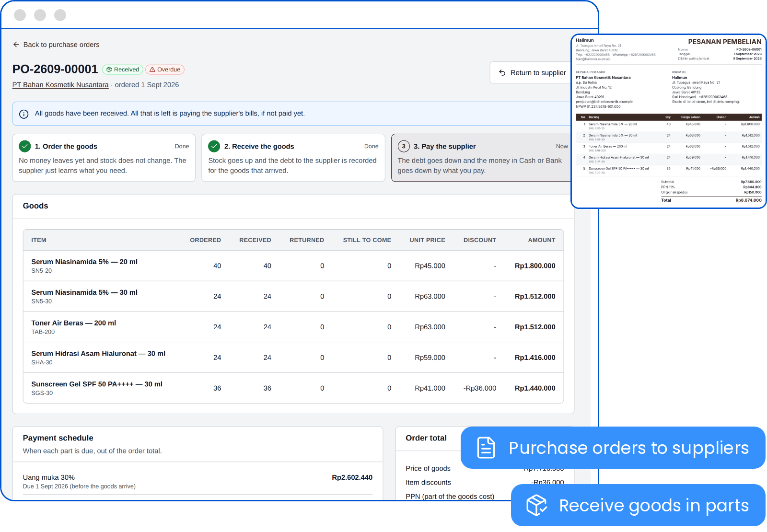The image size is (767, 532).
Task: Click the Payment schedule heading
Action: pyautogui.click(x=58, y=438)
